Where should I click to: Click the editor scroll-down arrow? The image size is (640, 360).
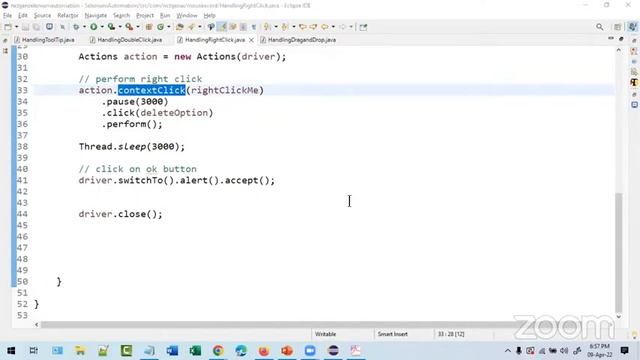tap(619, 316)
